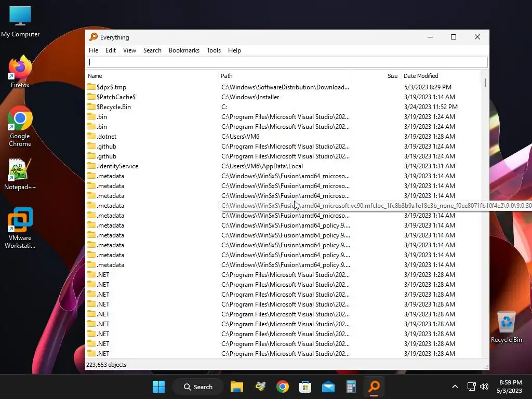Open the File menu
This screenshot has height=399, width=532.
coord(94,50)
